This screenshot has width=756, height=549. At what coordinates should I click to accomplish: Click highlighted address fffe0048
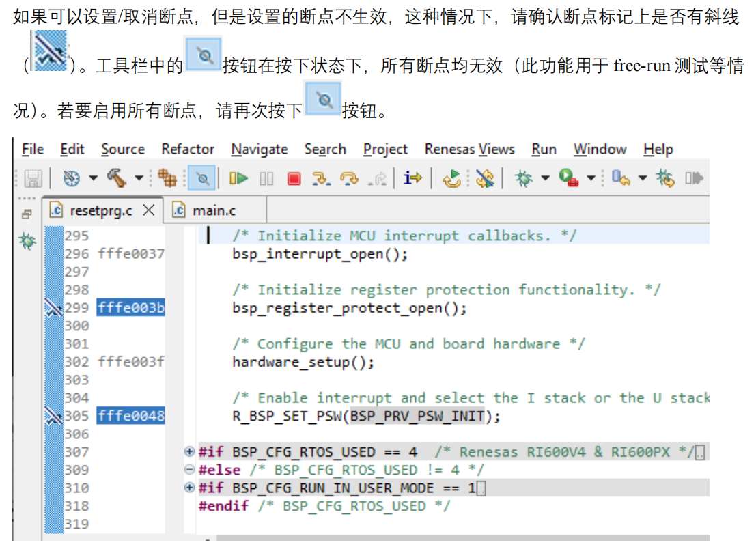(130, 415)
